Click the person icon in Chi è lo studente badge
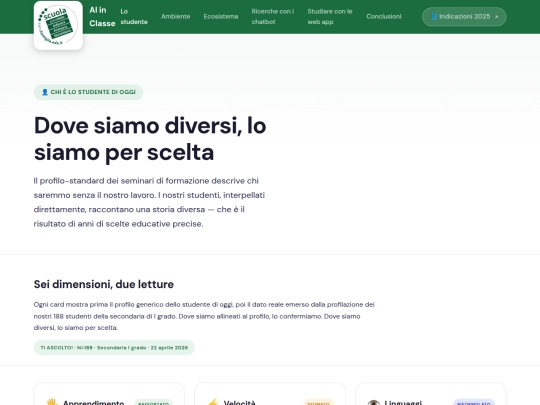The width and height of the screenshot is (540, 405). (x=45, y=92)
